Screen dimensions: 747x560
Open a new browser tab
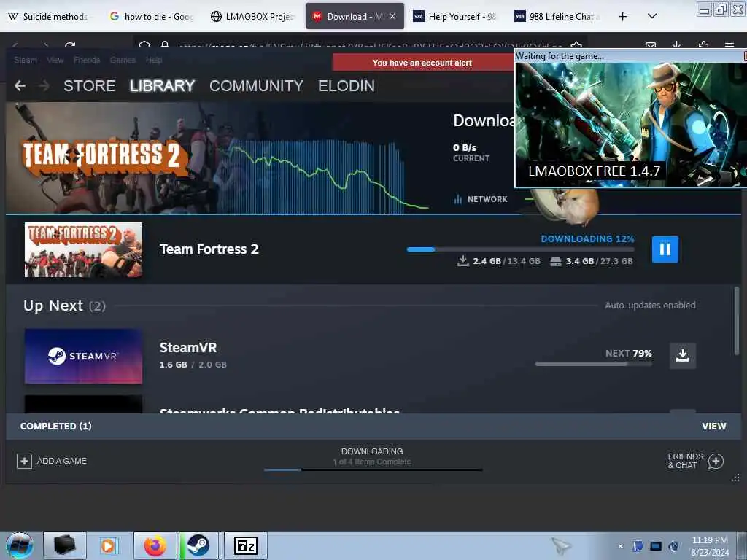coord(622,16)
